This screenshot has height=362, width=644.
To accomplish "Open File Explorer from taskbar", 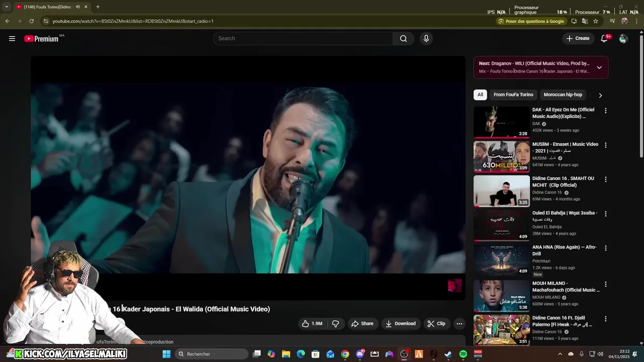I will tap(286, 354).
